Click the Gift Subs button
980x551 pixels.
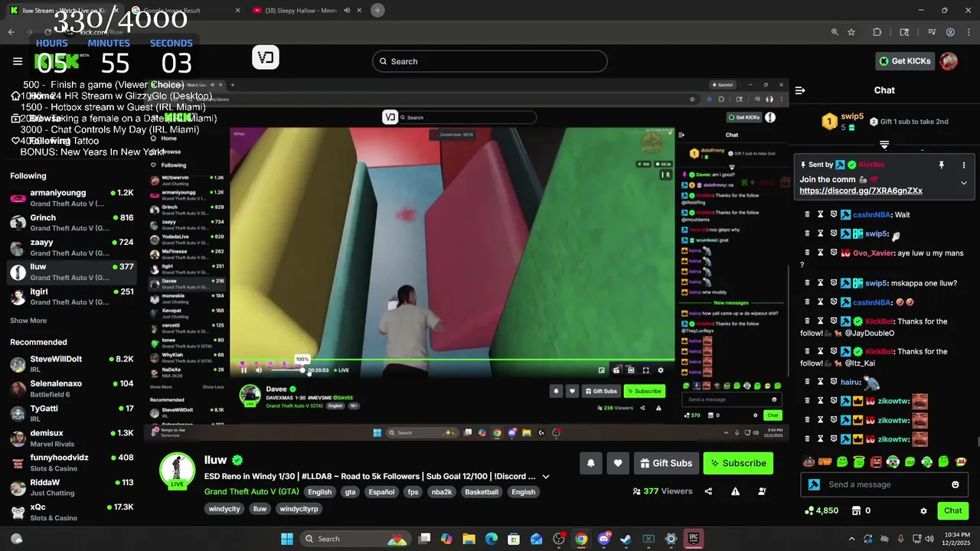(x=666, y=463)
